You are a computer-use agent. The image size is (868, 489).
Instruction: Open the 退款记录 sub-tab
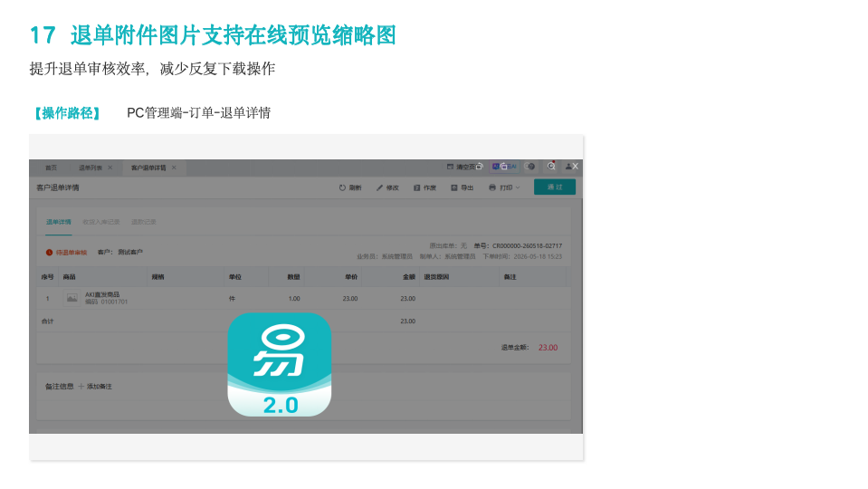click(x=143, y=222)
